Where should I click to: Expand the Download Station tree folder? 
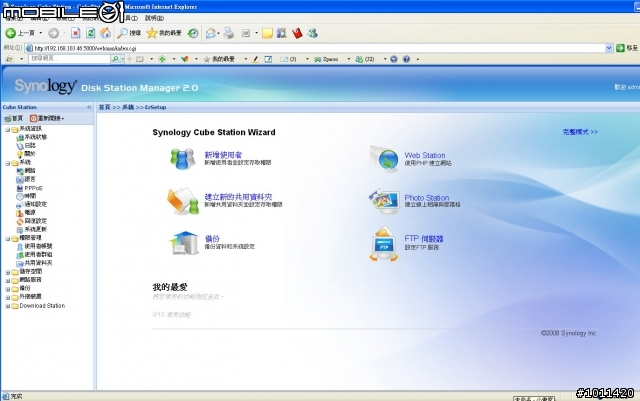point(8,306)
